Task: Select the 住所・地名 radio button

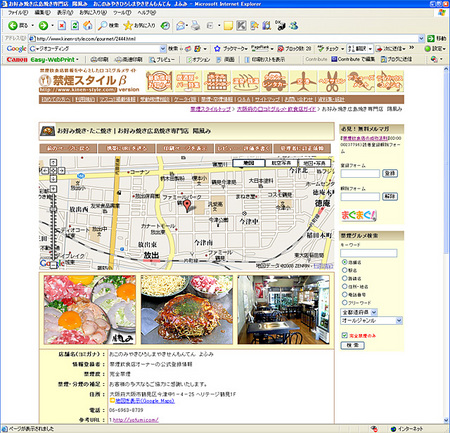Action: point(345,286)
